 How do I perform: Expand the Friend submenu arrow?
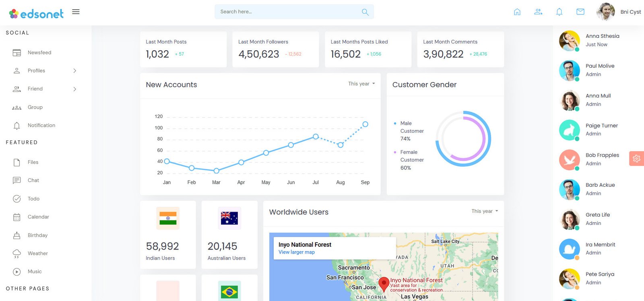75,89
